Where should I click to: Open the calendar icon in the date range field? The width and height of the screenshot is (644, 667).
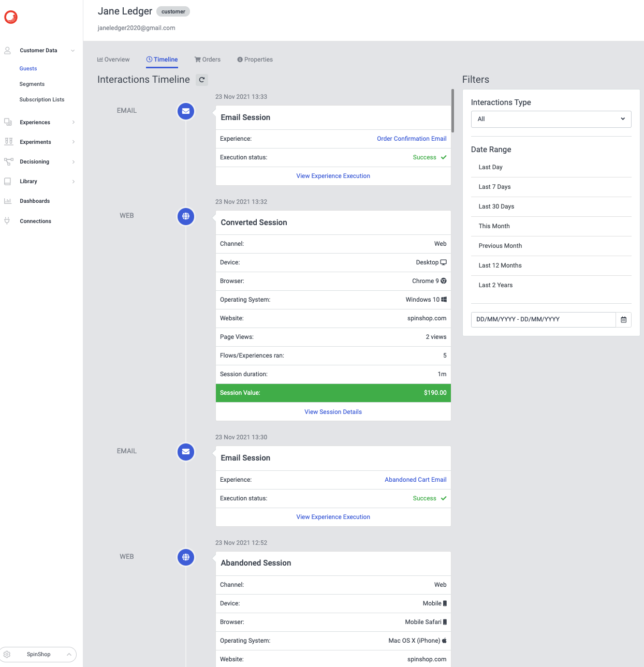[x=623, y=319]
